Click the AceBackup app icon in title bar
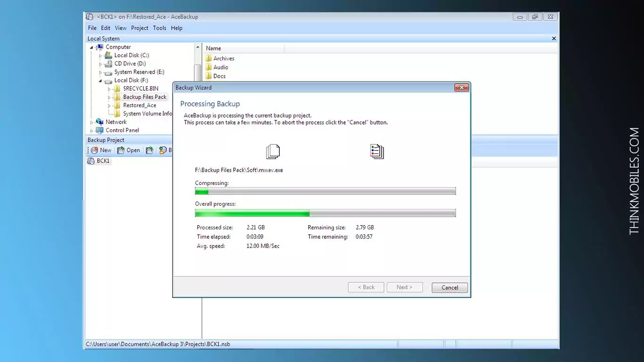644x362 pixels. (90, 17)
